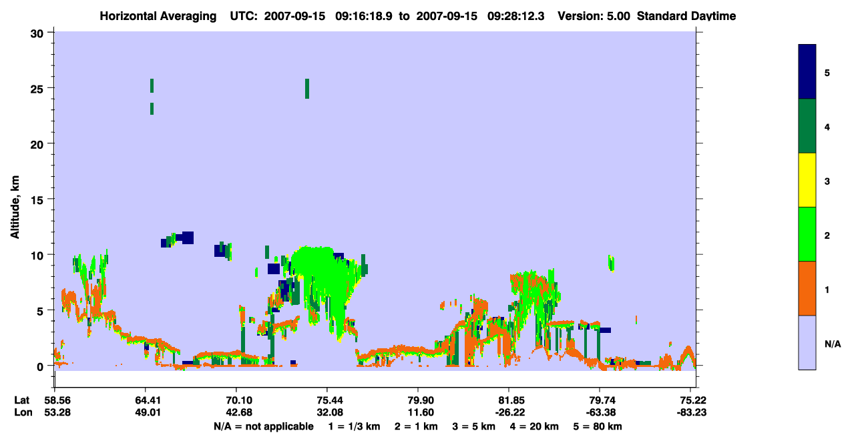Select the dark green colorbar segment labeled 4

click(x=807, y=126)
